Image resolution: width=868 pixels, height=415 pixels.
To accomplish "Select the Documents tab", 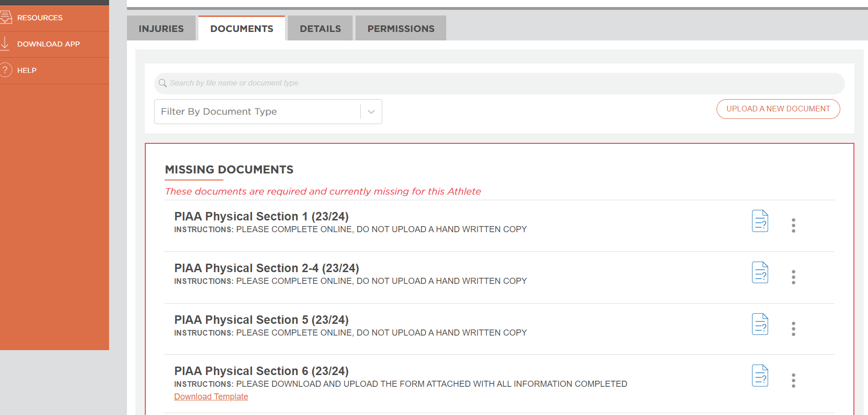I will [x=242, y=28].
